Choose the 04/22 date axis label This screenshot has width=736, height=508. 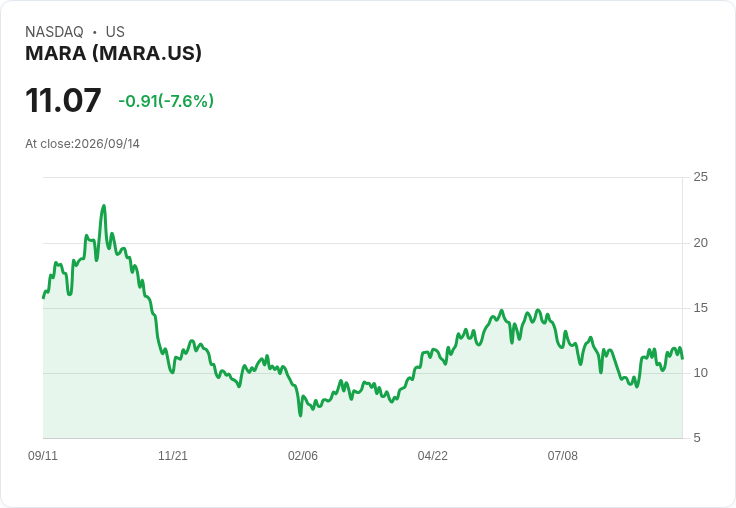pos(433,456)
